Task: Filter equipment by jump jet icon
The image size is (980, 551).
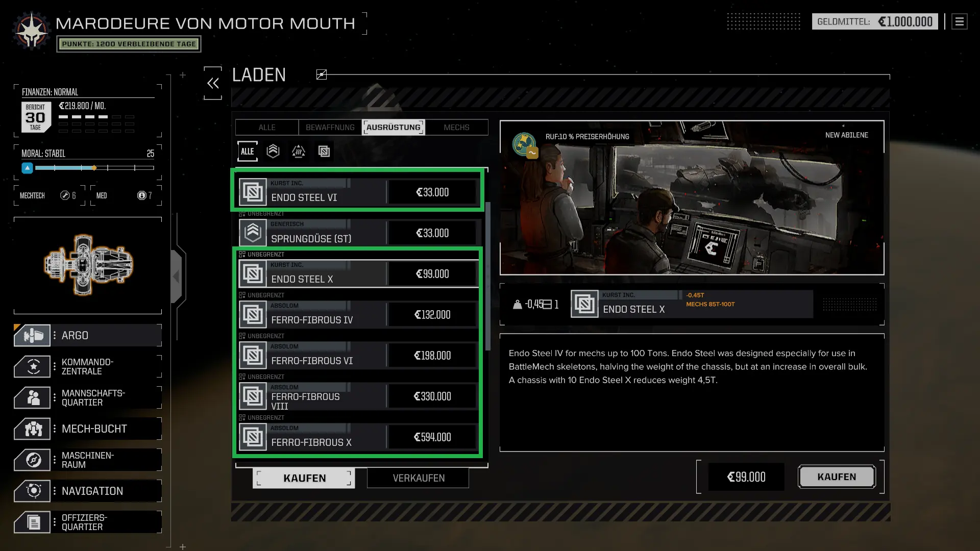Action: click(273, 151)
